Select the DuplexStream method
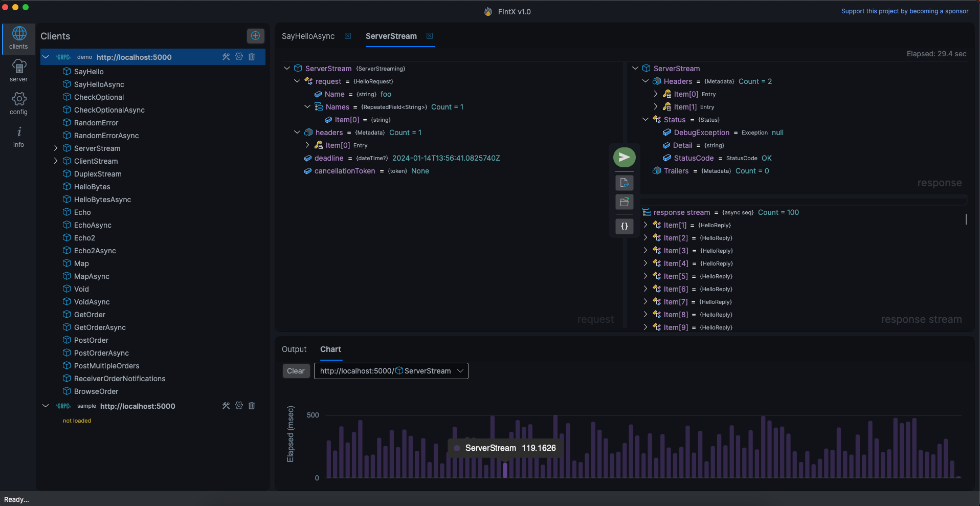Screen dimensions: 980x506 98,174
